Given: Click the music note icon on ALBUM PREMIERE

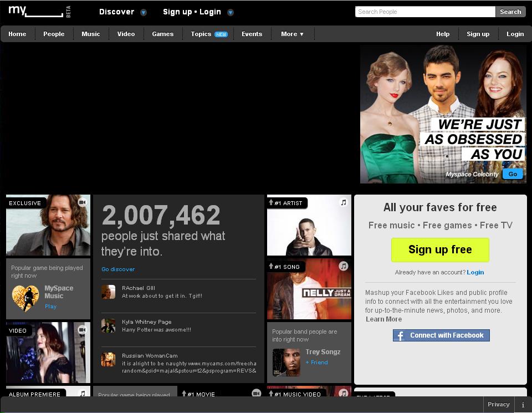Looking at the screenshot, I should tap(83, 394).
